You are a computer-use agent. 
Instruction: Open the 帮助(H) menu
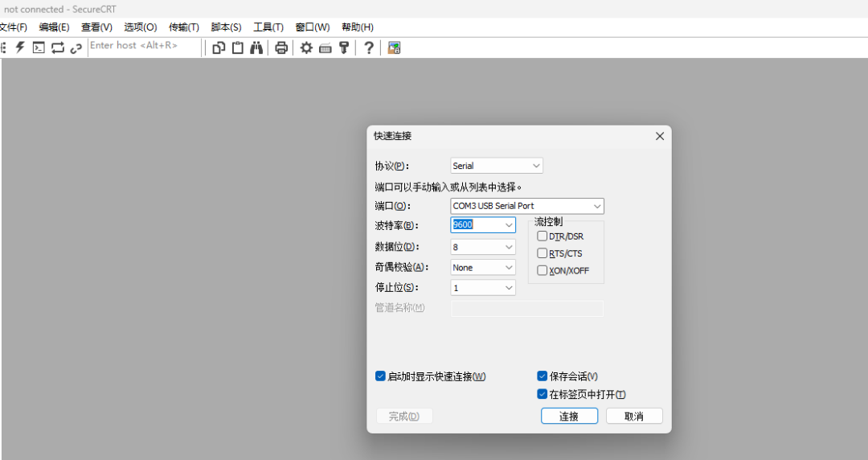click(357, 27)
